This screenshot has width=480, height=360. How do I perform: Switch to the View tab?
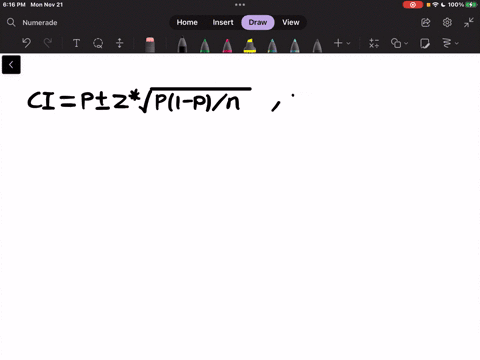click(x=291, y=22)
